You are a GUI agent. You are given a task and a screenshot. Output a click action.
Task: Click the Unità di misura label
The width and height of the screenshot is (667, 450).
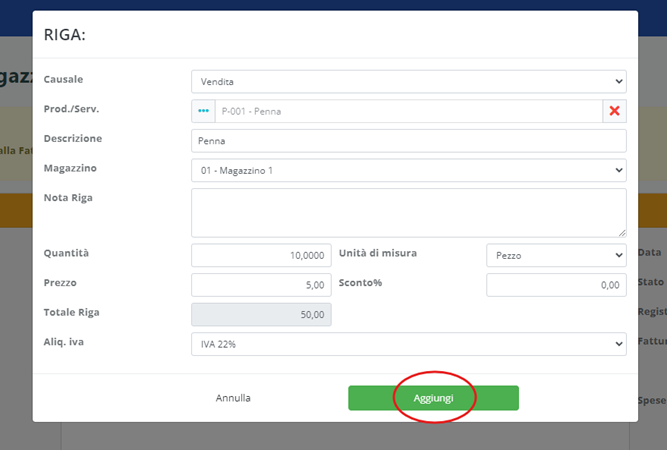[378, 253]
